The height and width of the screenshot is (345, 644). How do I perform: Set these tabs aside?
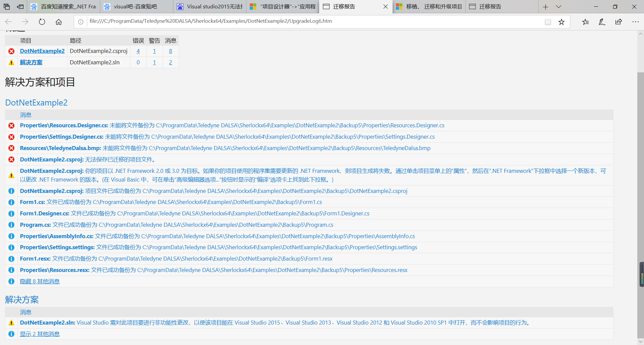tap(20, 7)
